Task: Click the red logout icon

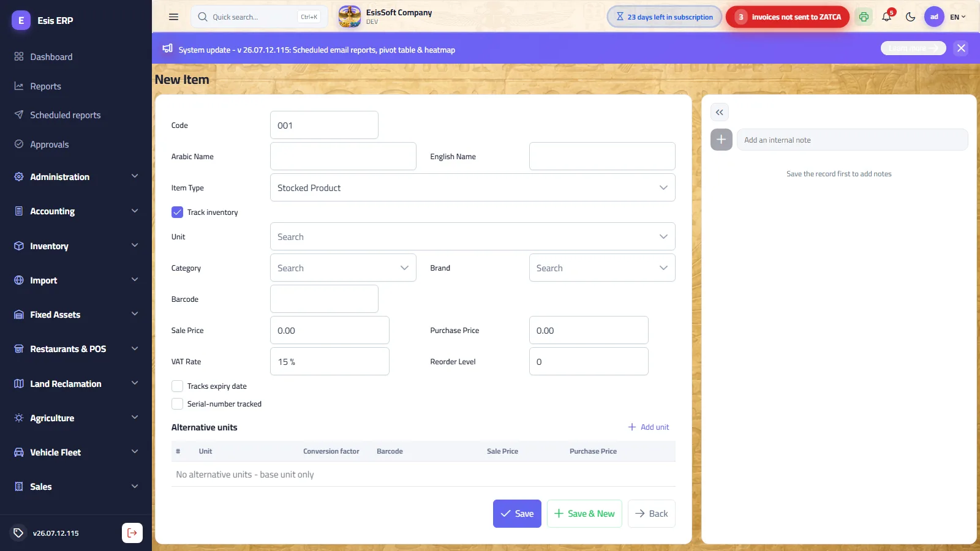Action: pos(132,533)
